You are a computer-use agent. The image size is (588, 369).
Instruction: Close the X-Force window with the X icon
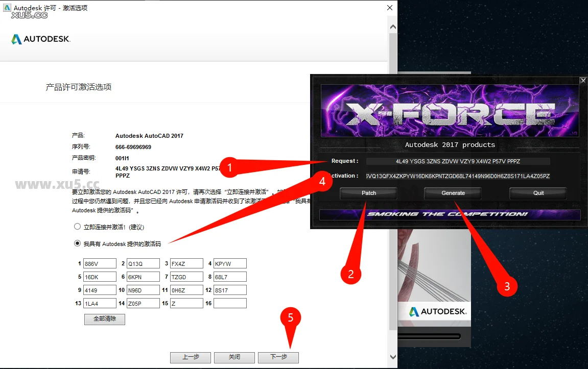pos(583,80)
